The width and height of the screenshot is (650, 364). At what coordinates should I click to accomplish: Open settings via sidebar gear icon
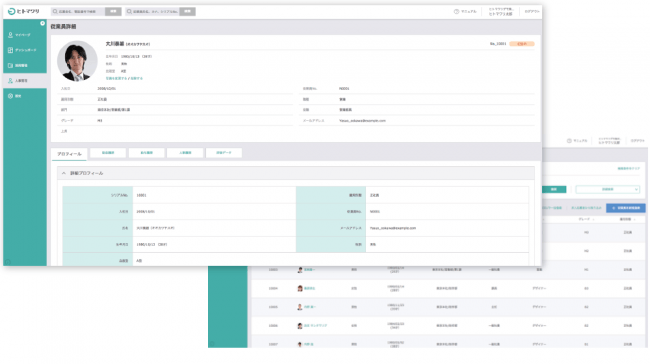point(10,96)
